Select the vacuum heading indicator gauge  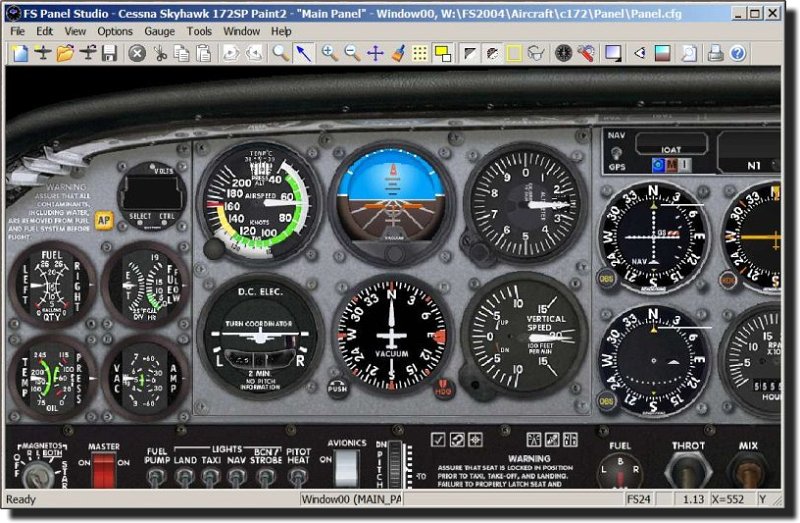(x=391, y=336)
